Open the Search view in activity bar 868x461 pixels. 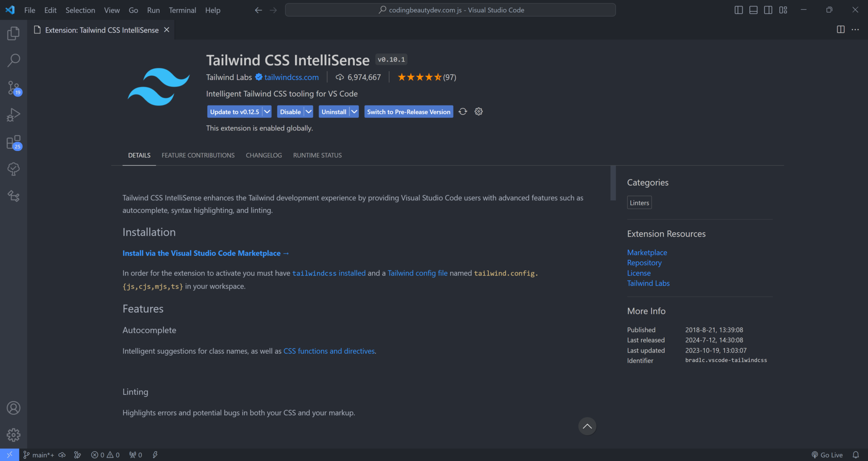(x=14, y=60)
